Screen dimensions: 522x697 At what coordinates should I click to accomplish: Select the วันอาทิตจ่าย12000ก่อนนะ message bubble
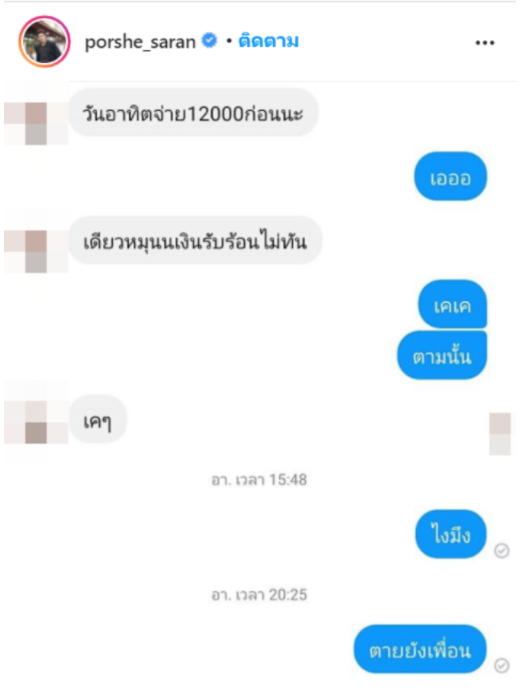(193, 112)
